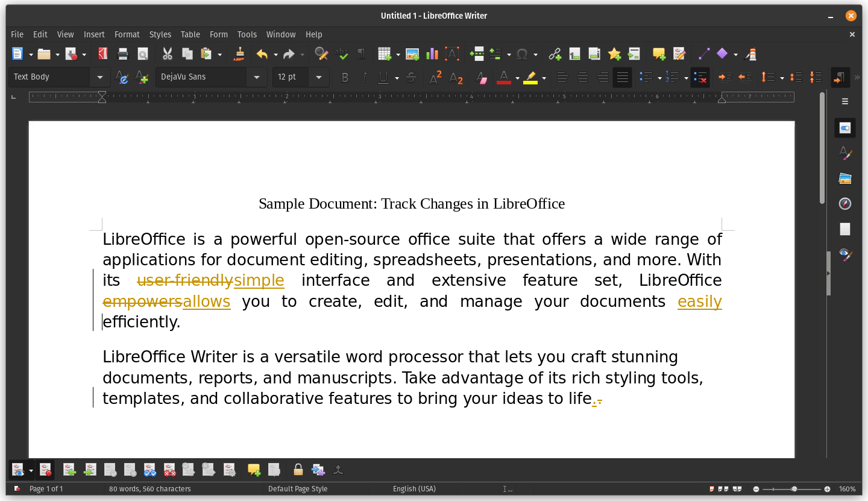The width and height of the screenshot is (868, 501).
Task: Click the word count in the status bar
Action: point(149,489)
